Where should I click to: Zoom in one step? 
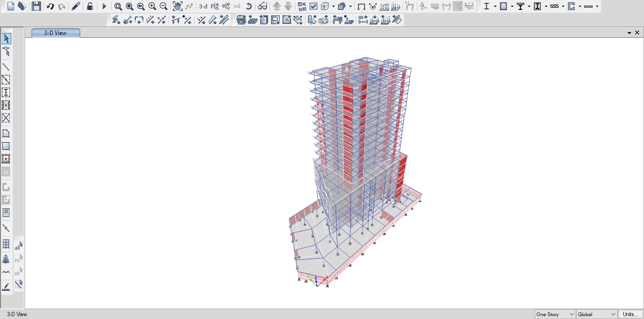click(x=152, y=6)
